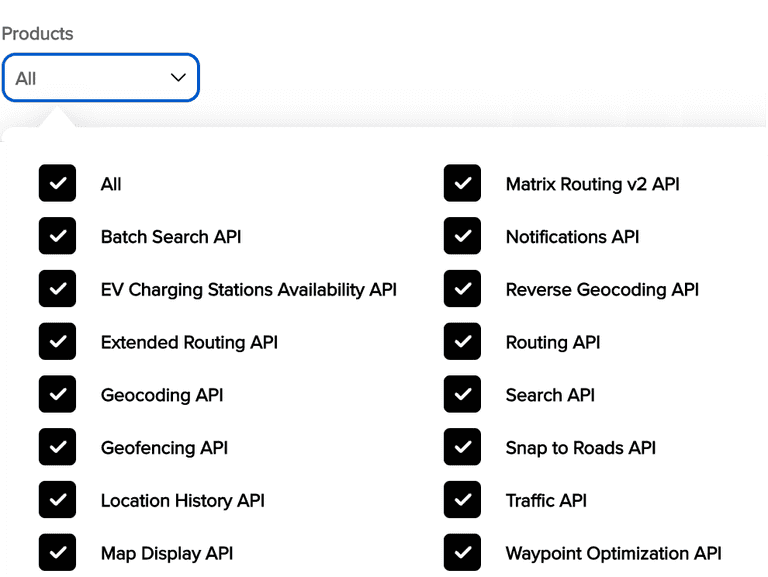768x577 pixels.
Task: Uncheck the All checkbox
Action: click(x=58, y=184)
